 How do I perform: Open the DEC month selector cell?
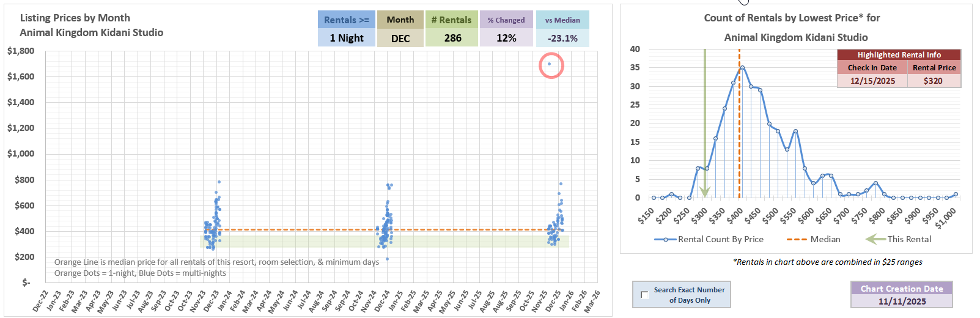400,38
